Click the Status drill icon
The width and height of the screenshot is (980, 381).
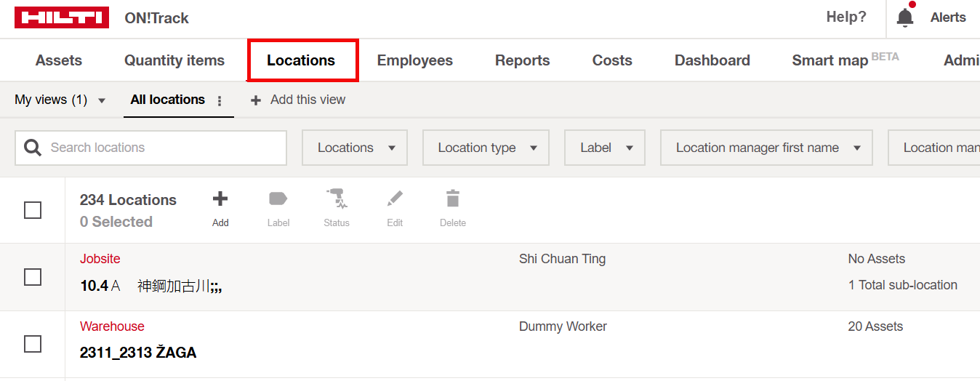[337, 198]
